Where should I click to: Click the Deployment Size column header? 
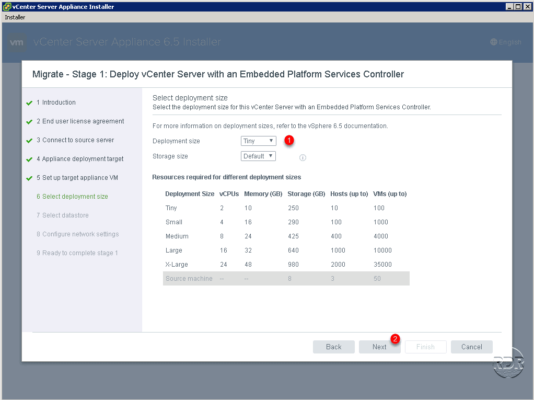pos(190,194)
